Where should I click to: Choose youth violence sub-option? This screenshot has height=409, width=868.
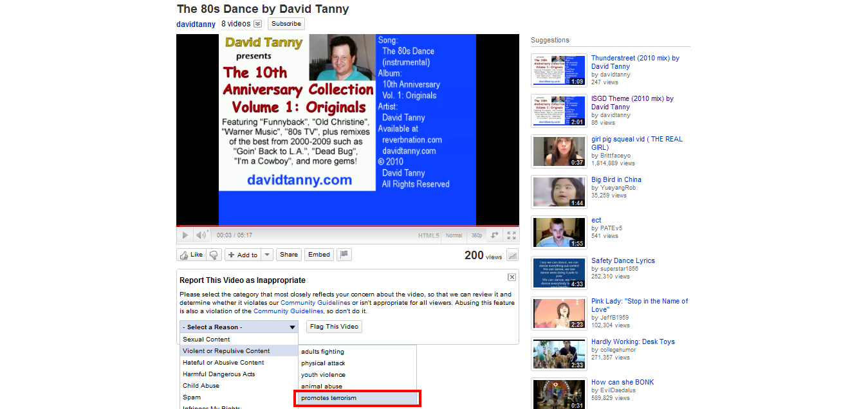coord(358,375)
